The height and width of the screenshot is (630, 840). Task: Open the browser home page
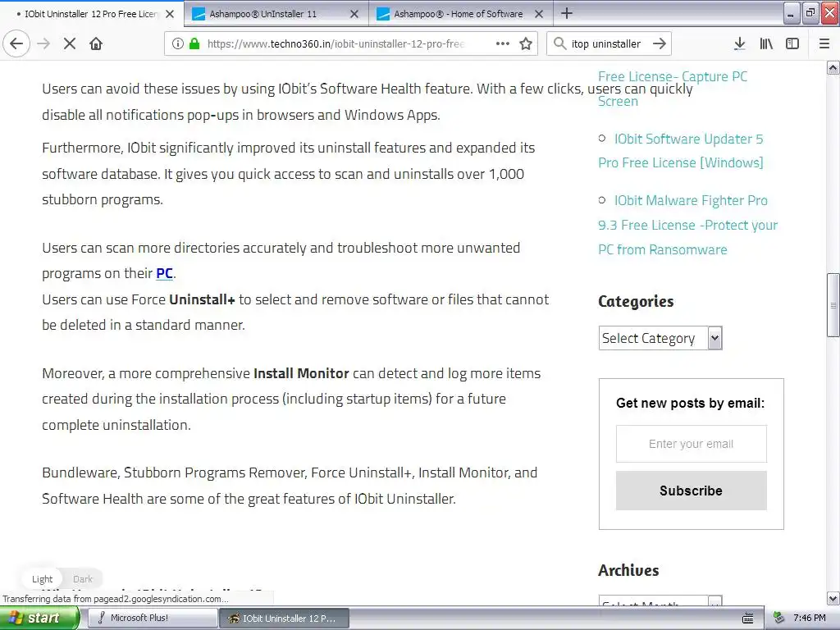tap(96, 43)
